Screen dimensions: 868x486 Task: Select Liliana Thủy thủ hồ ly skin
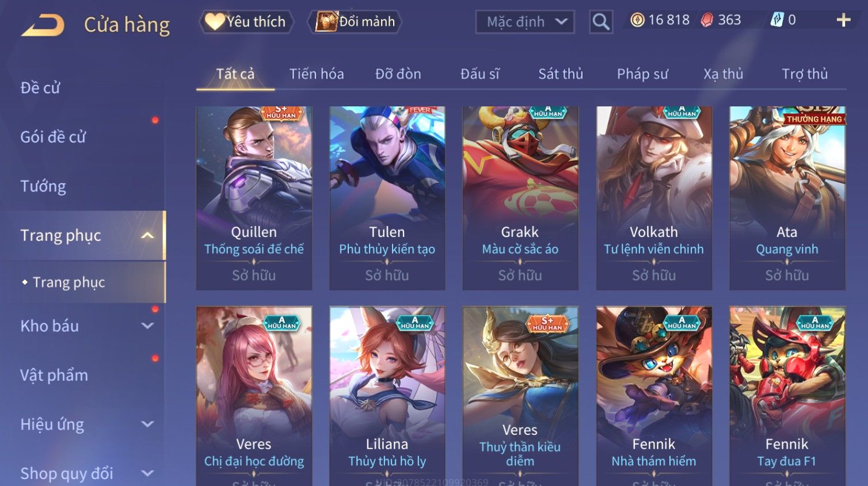(x=387, y=396)
